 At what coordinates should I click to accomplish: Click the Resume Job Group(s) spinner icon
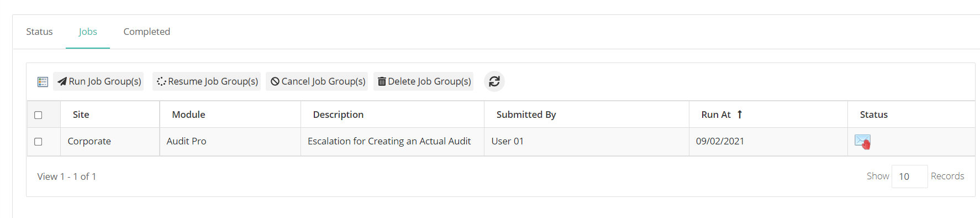point(161,81)
